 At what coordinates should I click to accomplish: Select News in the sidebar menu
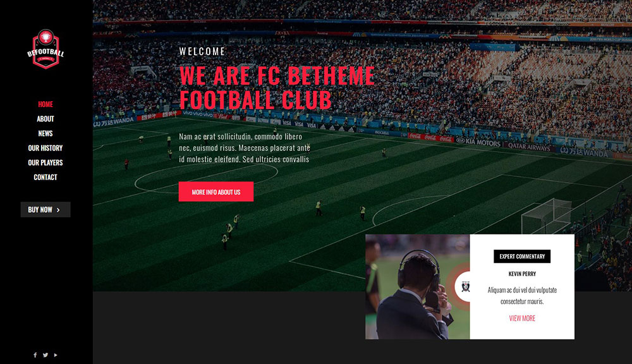click(x=46, y=133)
